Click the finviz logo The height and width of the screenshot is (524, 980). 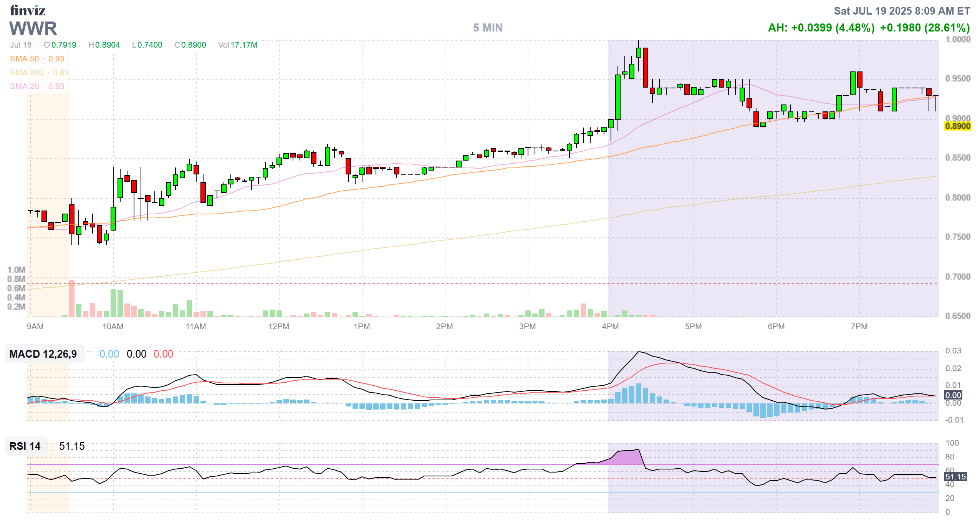[28, 10]
